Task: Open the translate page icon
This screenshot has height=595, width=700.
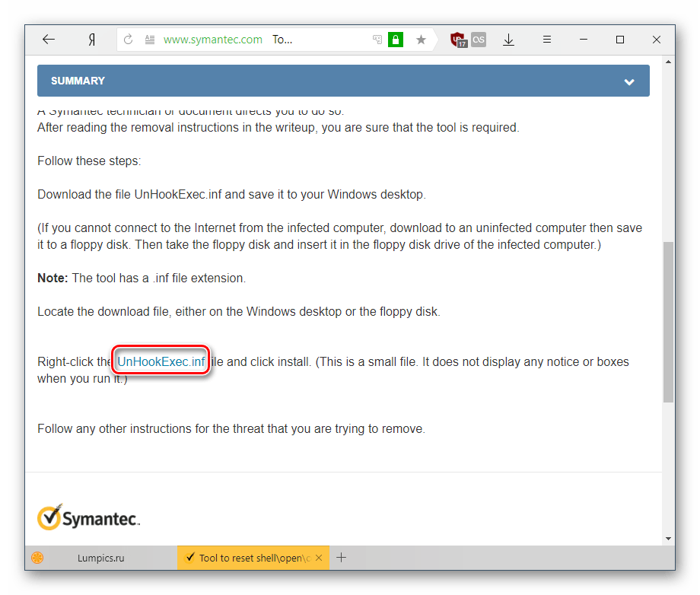Action: tap(377, 40)
